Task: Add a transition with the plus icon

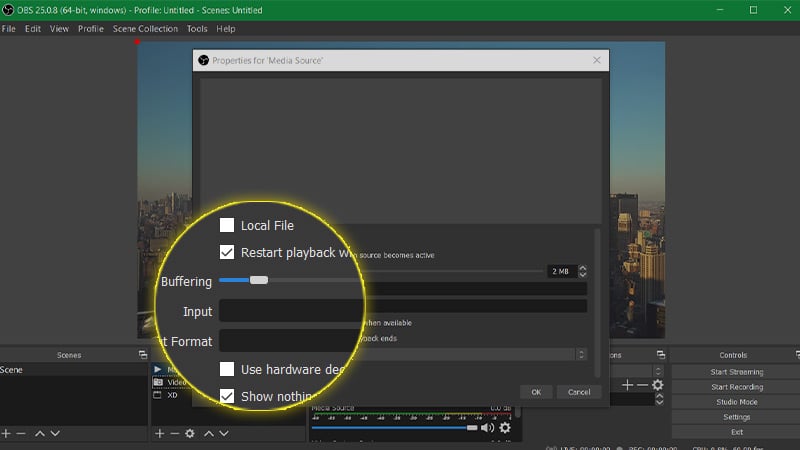Action: [628, 385]
